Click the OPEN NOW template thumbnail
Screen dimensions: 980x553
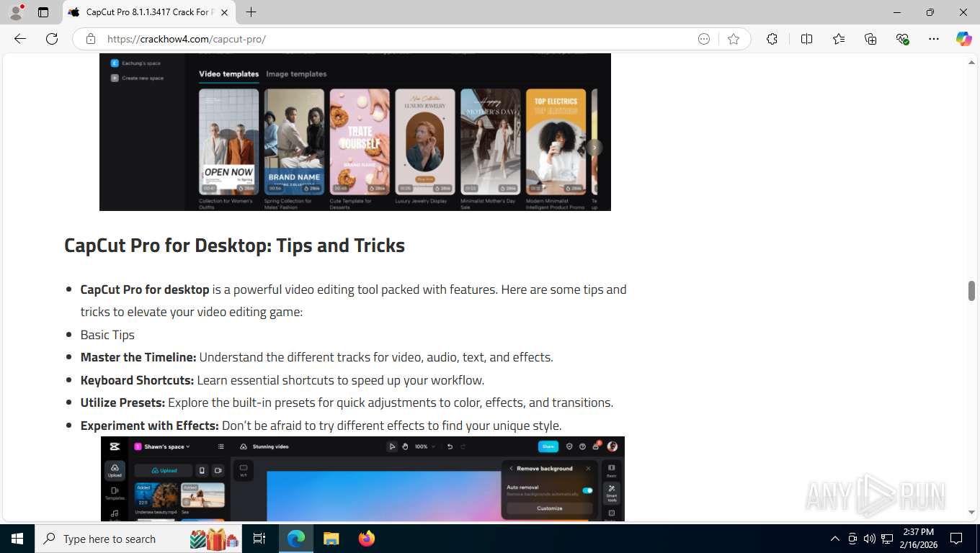click(228, 142)
